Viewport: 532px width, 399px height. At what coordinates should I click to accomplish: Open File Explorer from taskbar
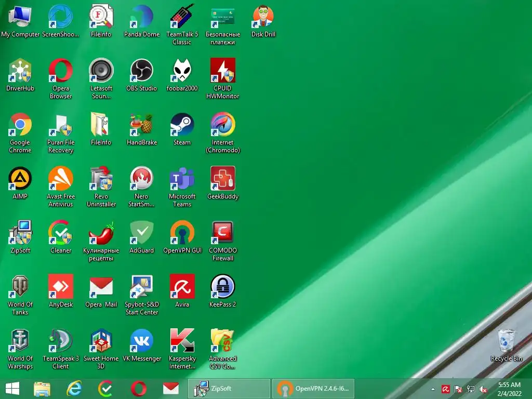tap(42, 389)
